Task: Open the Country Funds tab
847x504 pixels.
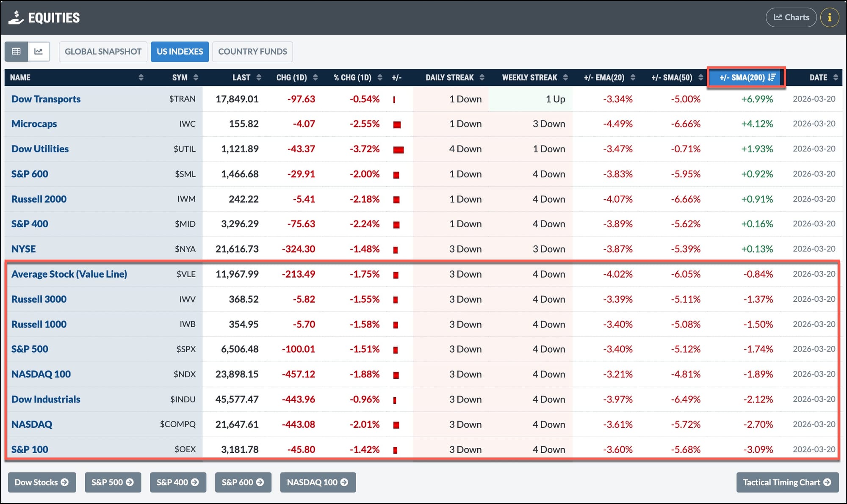Action: click(x=252, y=52)
